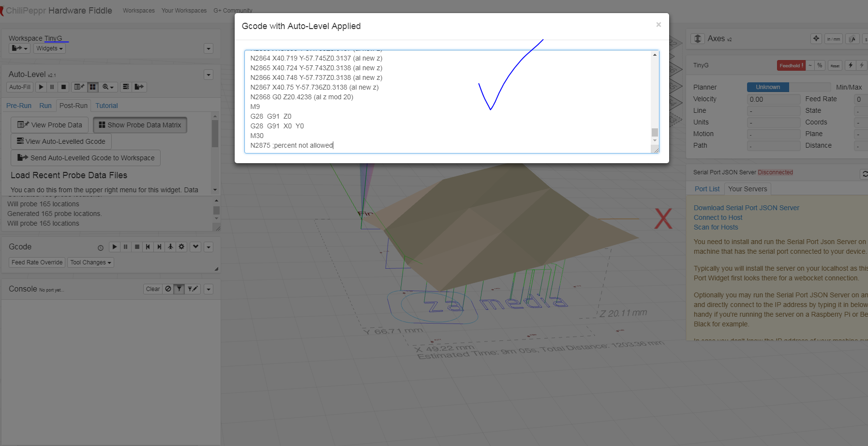The image size is (868, 446).
Task: Open Gcode settings gear icon
Action: (181, 247)
